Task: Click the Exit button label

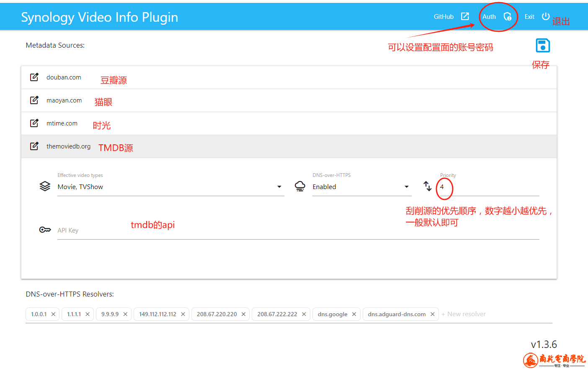Action: pos(529,17)
